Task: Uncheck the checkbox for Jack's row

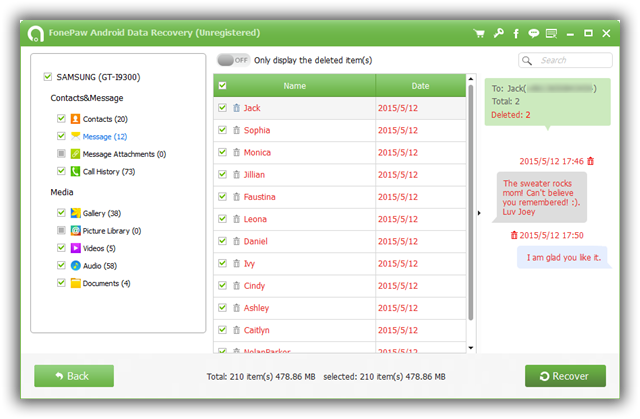Action: [222, 108]
